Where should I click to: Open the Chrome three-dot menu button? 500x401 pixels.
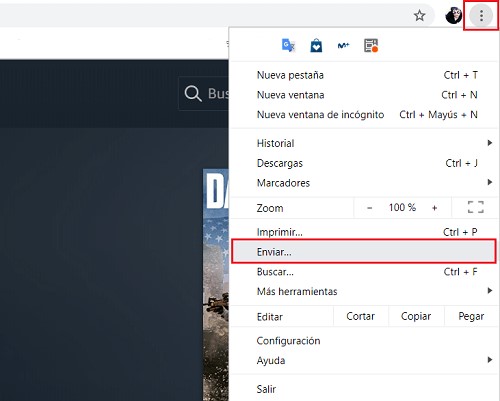pos(481,15)
